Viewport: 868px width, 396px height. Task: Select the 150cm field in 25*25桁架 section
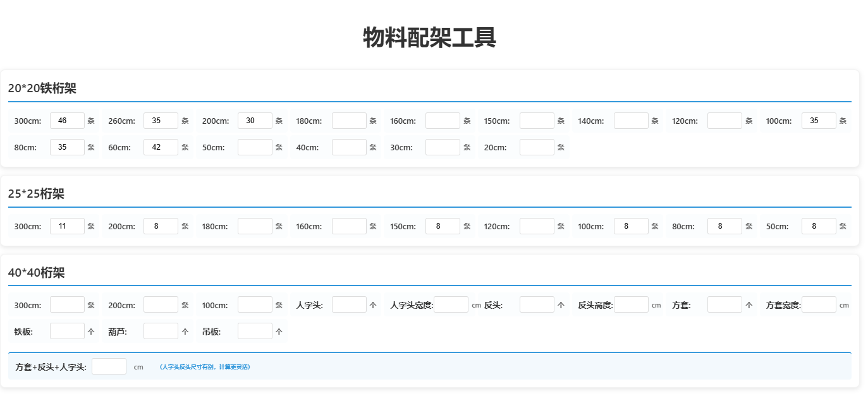443,226
